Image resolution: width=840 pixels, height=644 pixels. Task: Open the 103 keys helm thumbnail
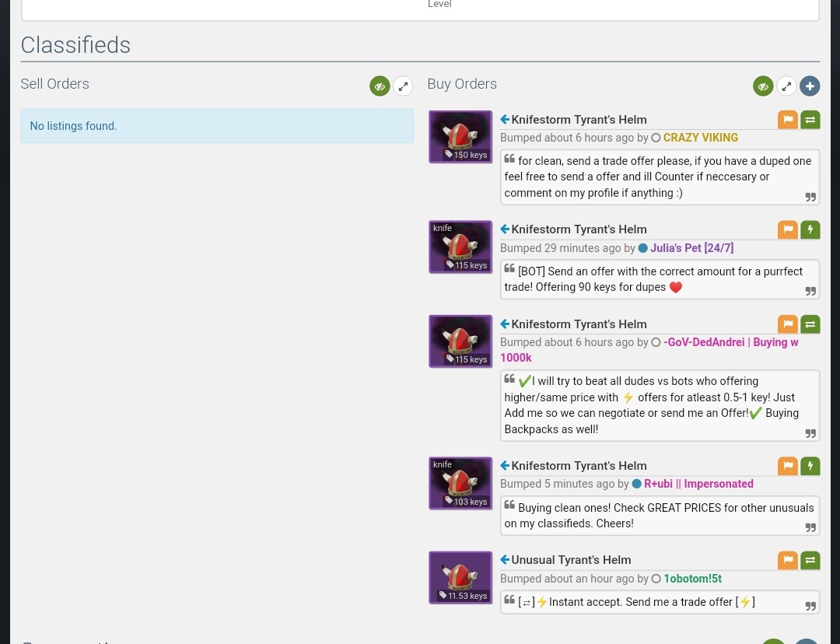[x=460, y=483]
